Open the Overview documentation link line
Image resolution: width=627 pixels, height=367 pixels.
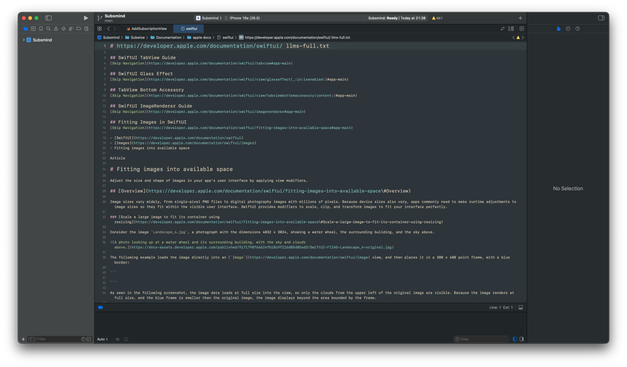(x=260, y=191)
